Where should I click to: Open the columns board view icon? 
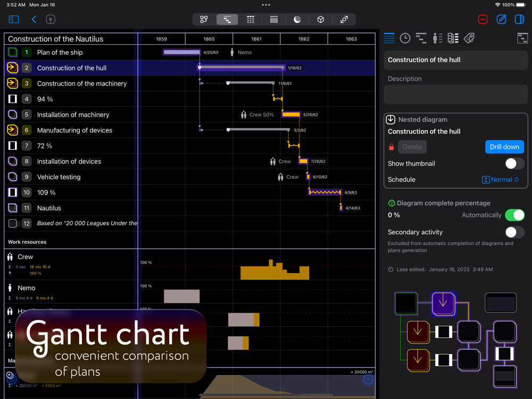[274, 19]
